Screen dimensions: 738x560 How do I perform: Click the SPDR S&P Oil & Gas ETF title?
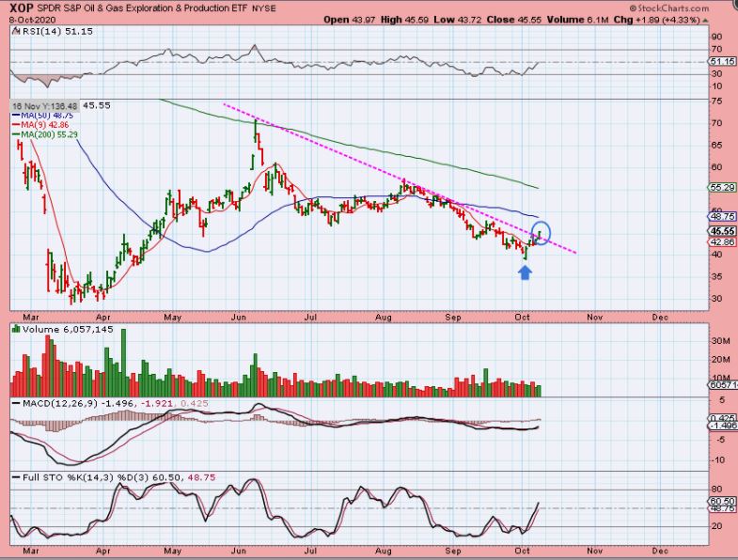point(144,8)
